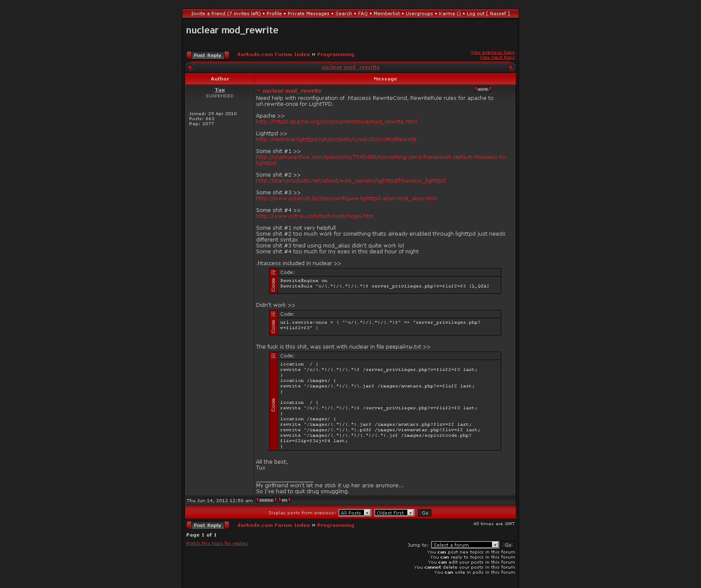Open Memberlist in the top navigation
This screenshot has height=588, width=701.
(x=387, y=13)
